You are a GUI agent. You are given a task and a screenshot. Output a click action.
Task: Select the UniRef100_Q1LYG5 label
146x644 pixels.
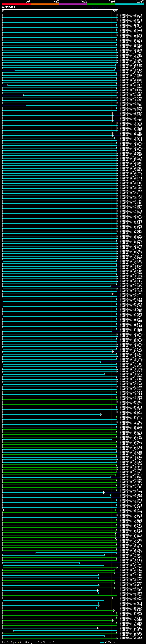131,638
